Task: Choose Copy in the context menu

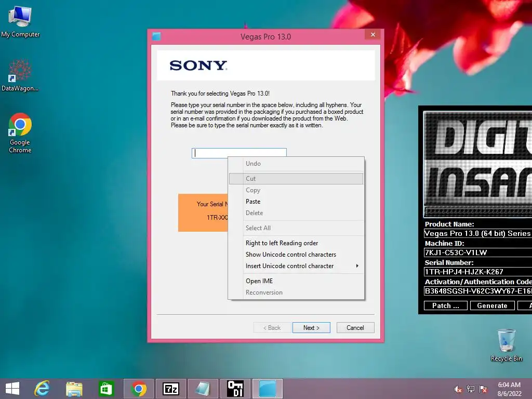Action: click(296, 190)
